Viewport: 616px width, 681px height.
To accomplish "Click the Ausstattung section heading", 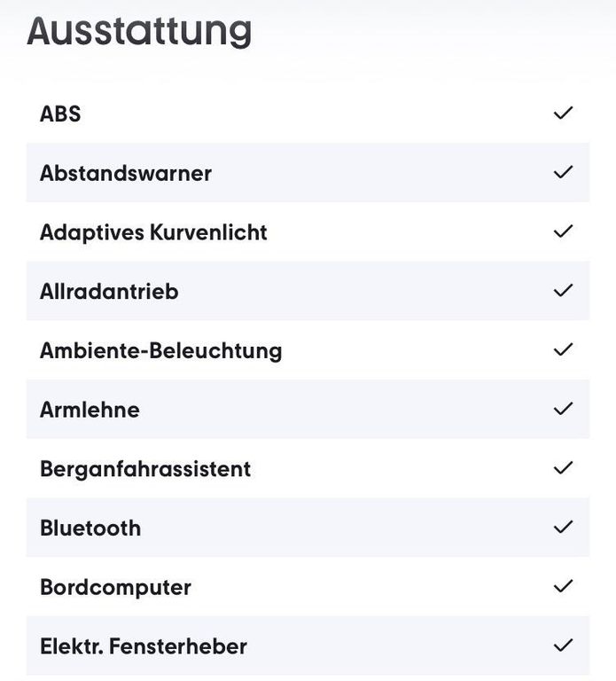I will click(139, 32).
